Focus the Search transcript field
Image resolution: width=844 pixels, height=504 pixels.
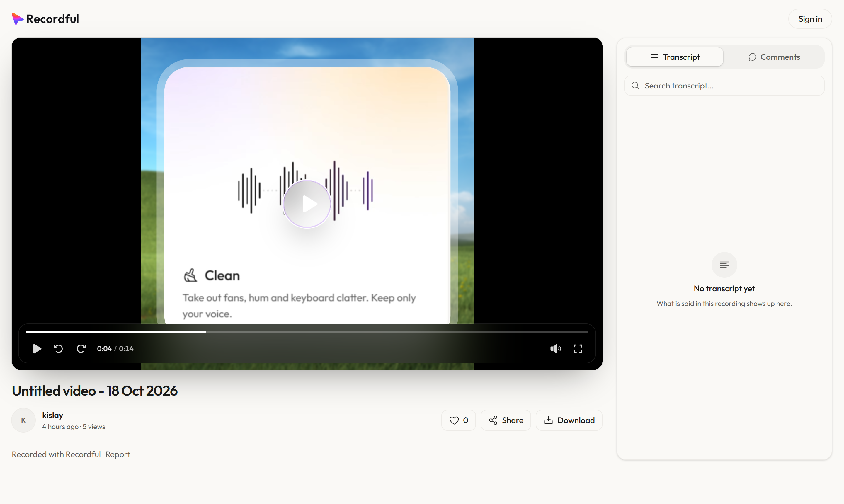click(724, 86)
